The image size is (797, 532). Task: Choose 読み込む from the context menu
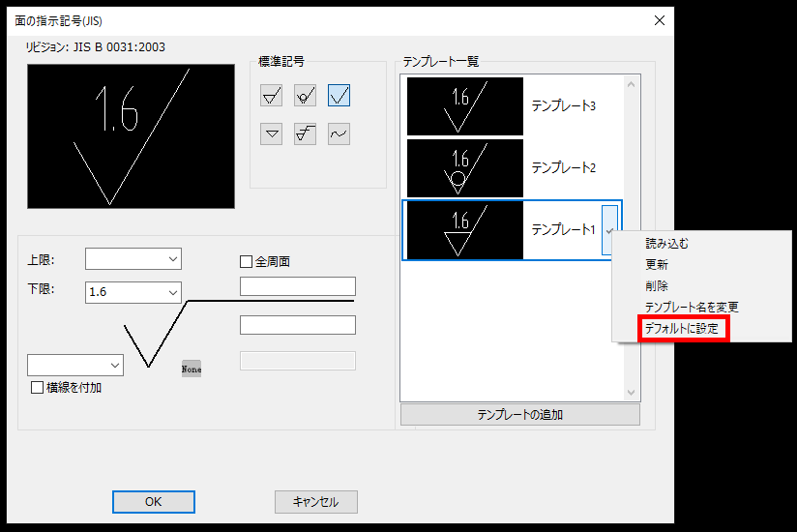pyautogui.click(x=666, y=244)
